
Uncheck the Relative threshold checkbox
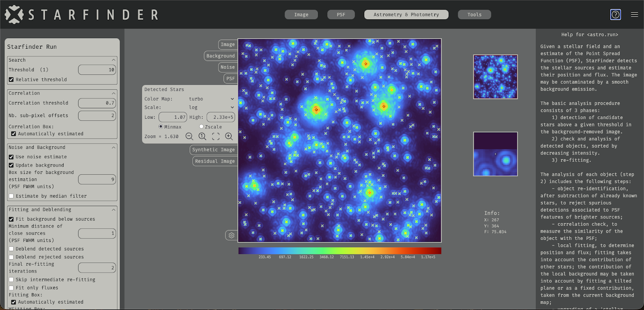pyautogui.click(x=11, y=80)
